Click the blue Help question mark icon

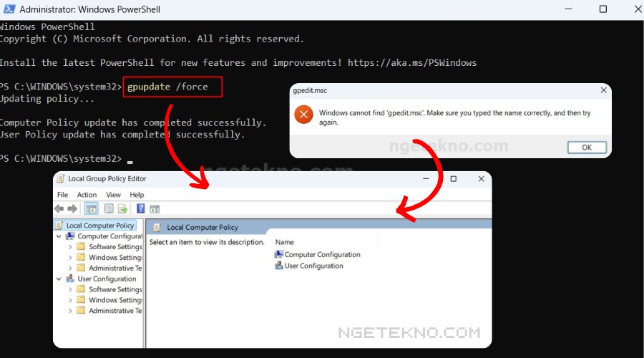141,209
